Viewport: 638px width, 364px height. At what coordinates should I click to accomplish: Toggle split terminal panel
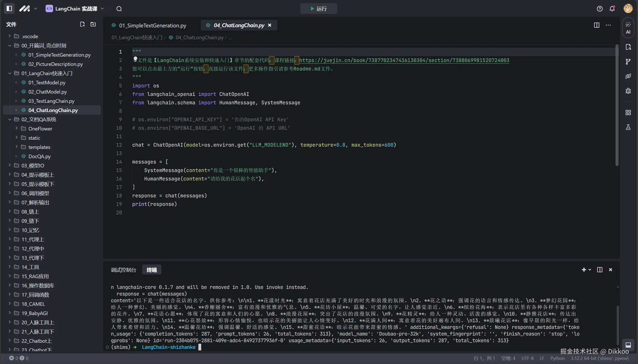[600, 270]
